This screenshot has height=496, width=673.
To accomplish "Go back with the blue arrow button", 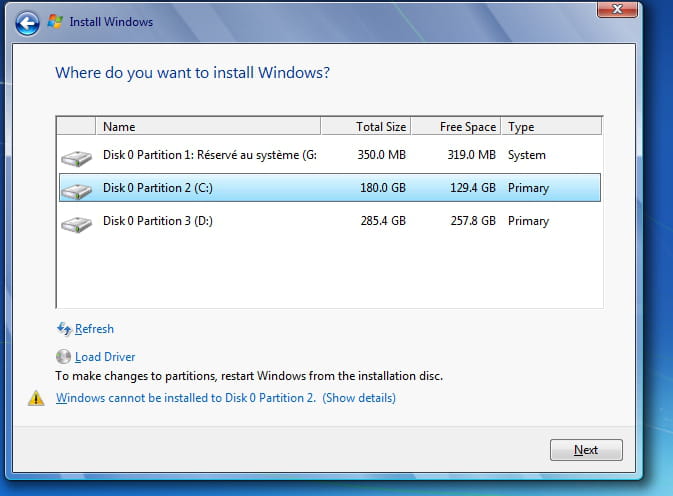I will click(27, 23).
